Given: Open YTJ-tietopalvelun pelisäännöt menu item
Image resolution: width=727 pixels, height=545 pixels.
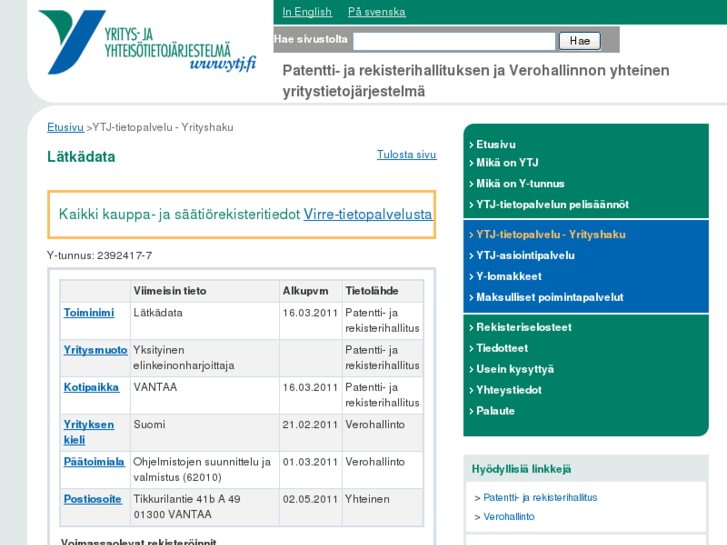Looking at the screenshot, I should point(553,205).
